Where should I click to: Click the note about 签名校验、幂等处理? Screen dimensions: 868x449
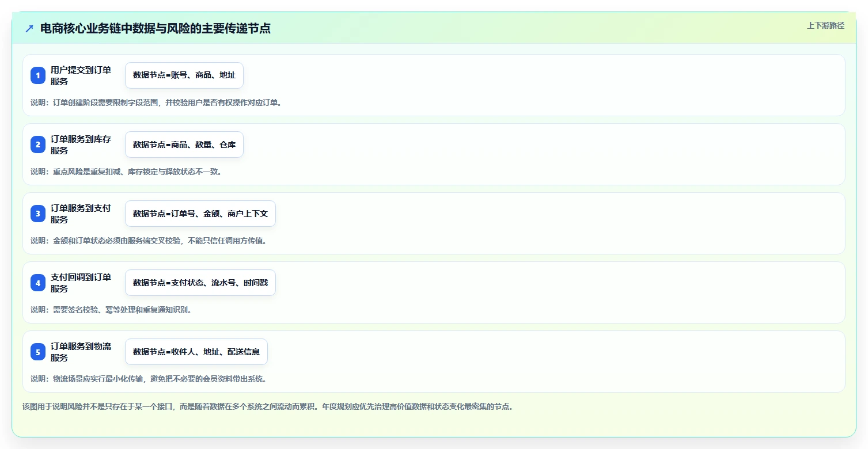point(111,310)
